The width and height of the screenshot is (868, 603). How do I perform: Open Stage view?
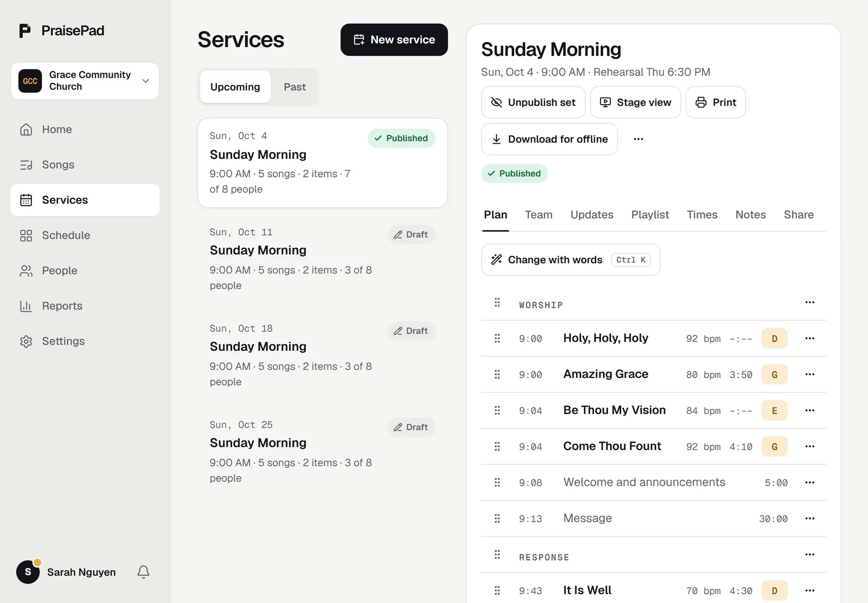tap(635, 102)
